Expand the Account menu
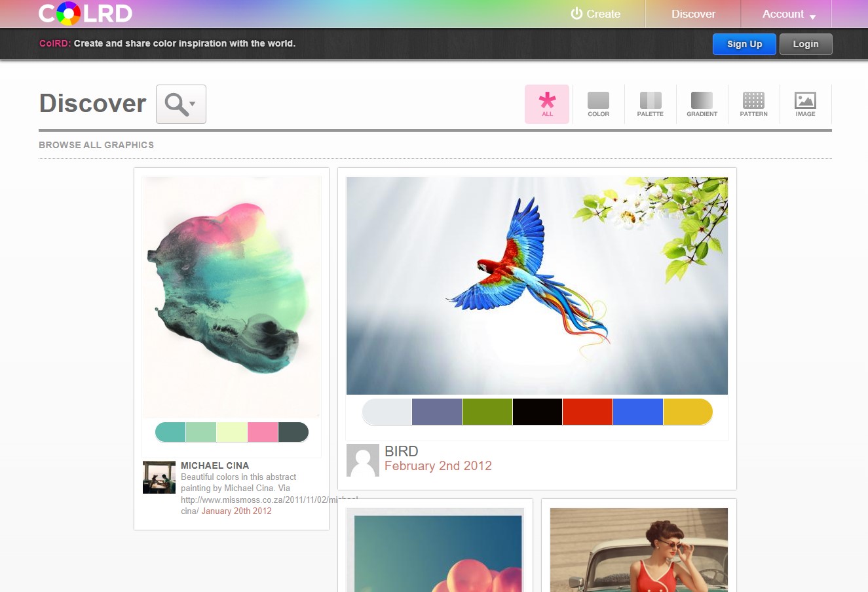 coord(788,14)
